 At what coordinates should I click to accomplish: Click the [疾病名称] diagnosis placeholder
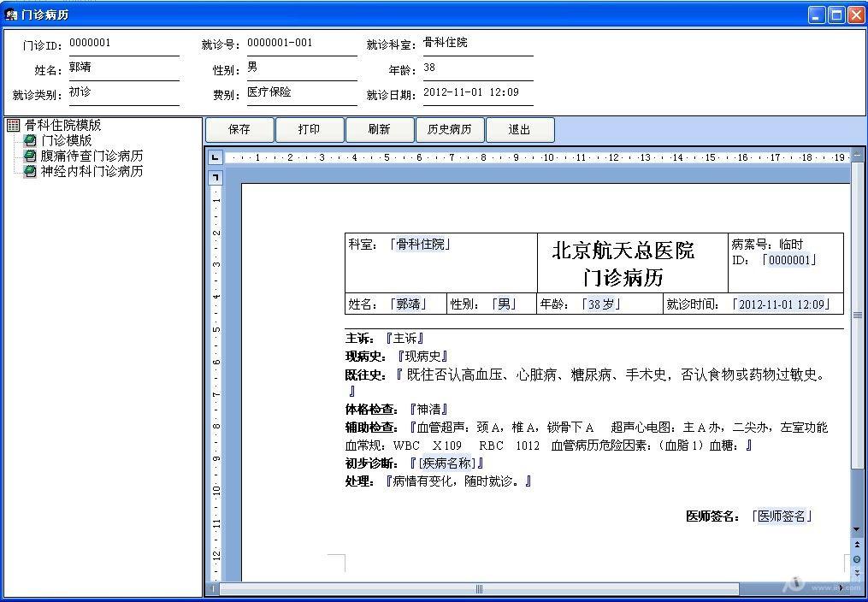click(x=446, y=463)
